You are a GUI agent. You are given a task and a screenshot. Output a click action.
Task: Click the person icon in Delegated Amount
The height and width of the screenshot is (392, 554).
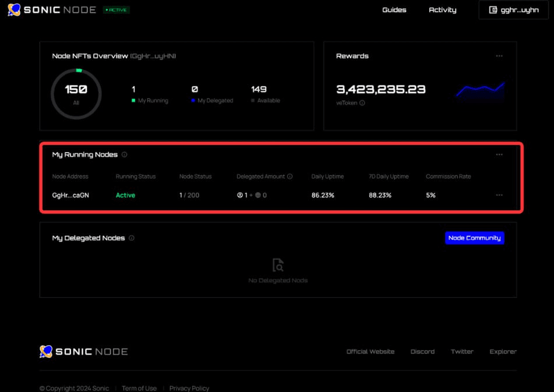click(240, 195)
